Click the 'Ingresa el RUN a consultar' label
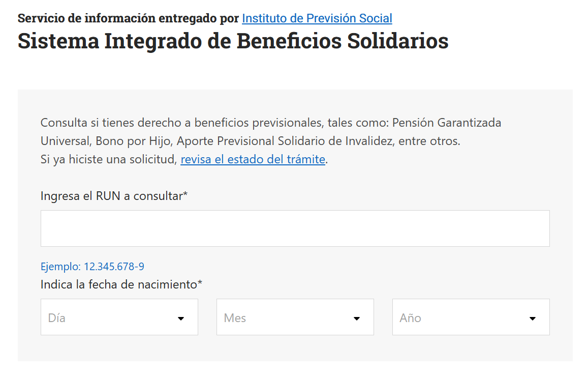Viewport: 588px width, 375px height. click(x=114, y=196)
